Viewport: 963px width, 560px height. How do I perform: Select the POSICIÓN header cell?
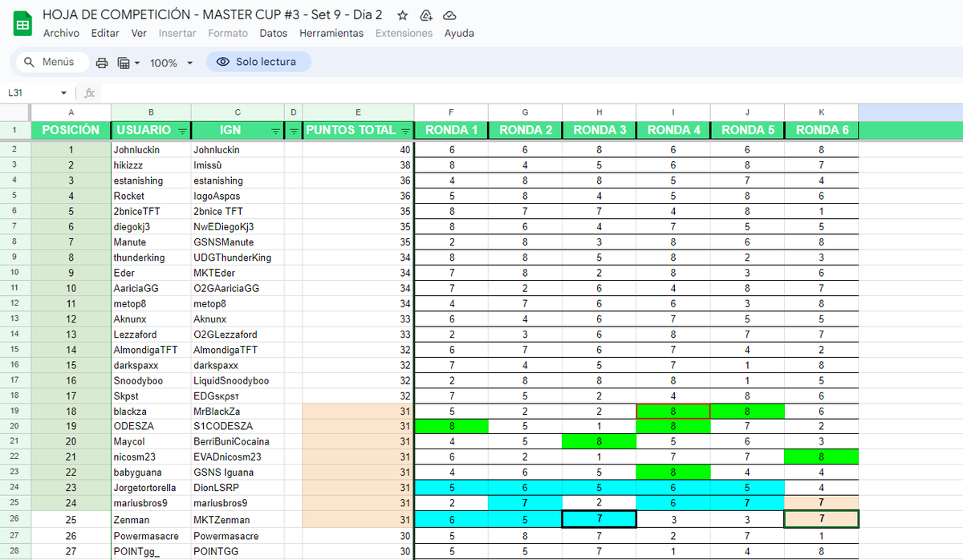click(x=71, y=130)
